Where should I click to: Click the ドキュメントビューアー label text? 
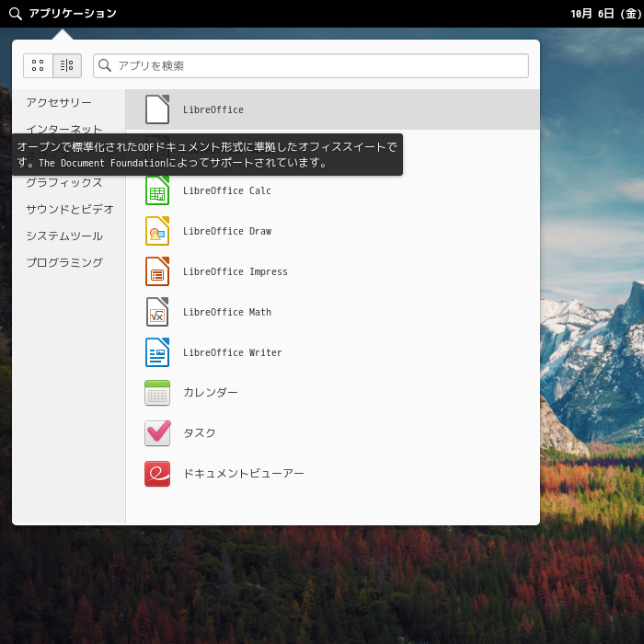(244, 474)
